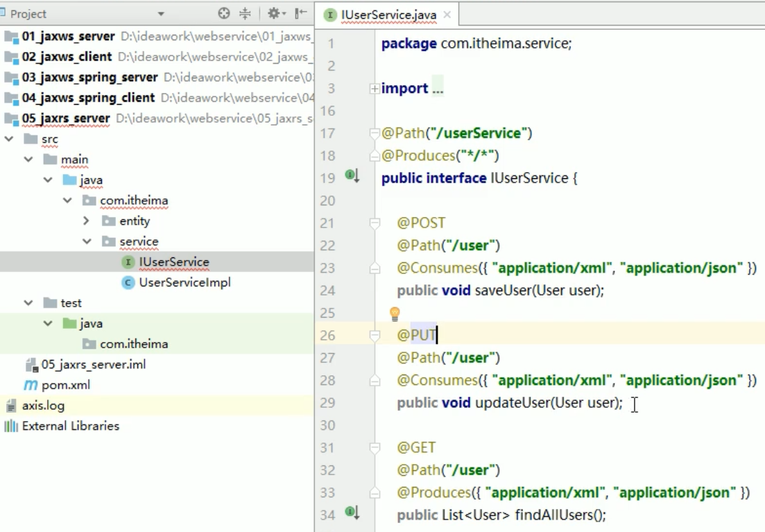Close the IUserService.java tab
Viewport: 765px width, 532px height.
[x=447, y=15]
